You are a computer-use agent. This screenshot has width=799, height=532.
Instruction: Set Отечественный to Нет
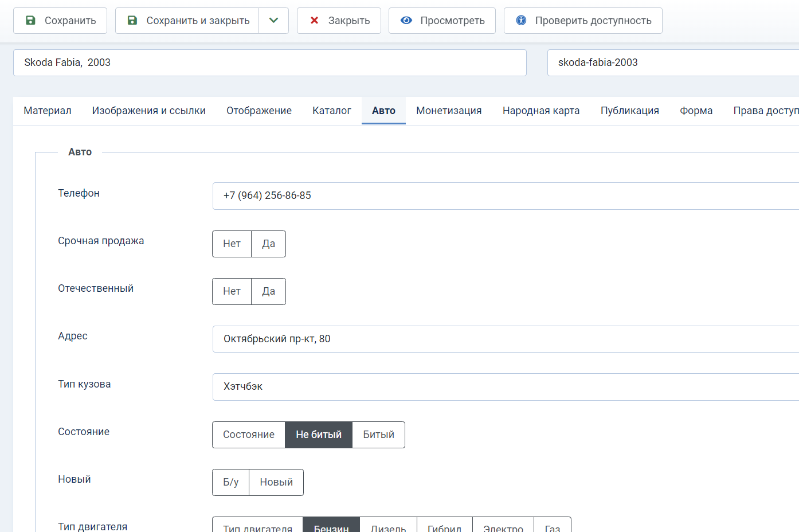pos(232,291)
